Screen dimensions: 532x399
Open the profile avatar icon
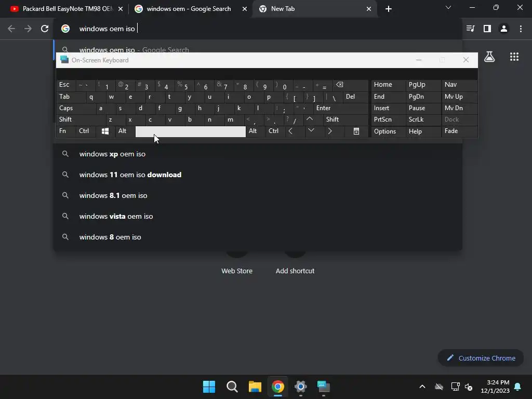tap(504, 29)
